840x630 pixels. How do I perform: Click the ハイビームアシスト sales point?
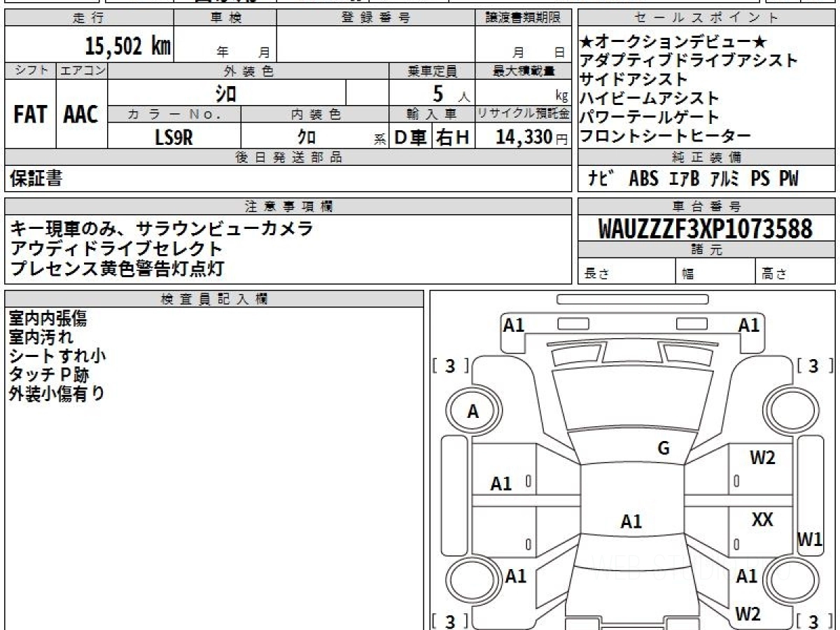(x=650, y=98)
